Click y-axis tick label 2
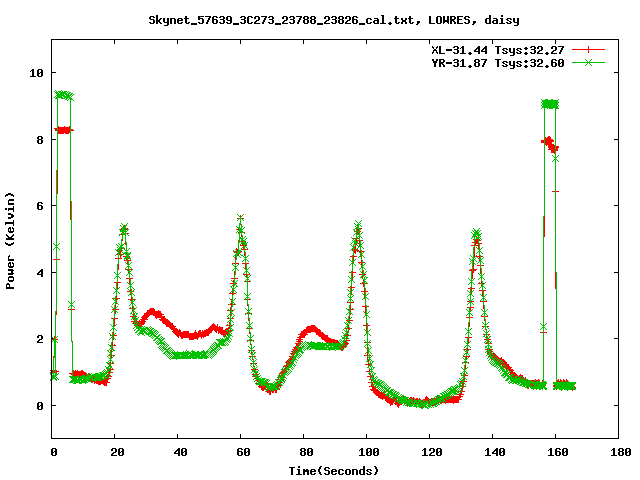The height and width of the screenshot is (480, 640). [x=40, y=339]
